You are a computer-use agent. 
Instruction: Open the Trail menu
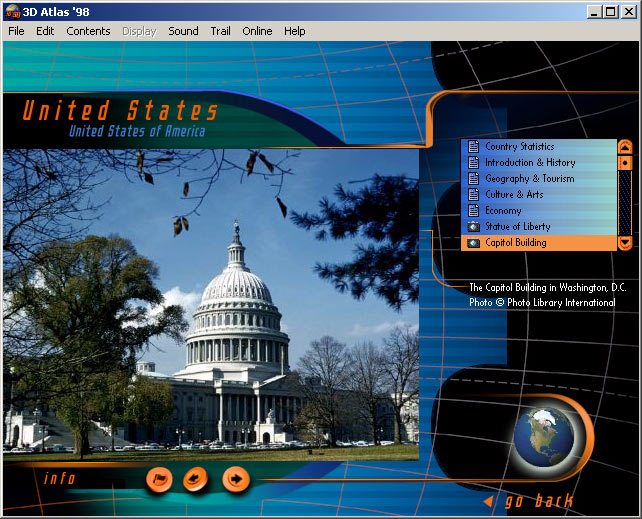(221, 31)
